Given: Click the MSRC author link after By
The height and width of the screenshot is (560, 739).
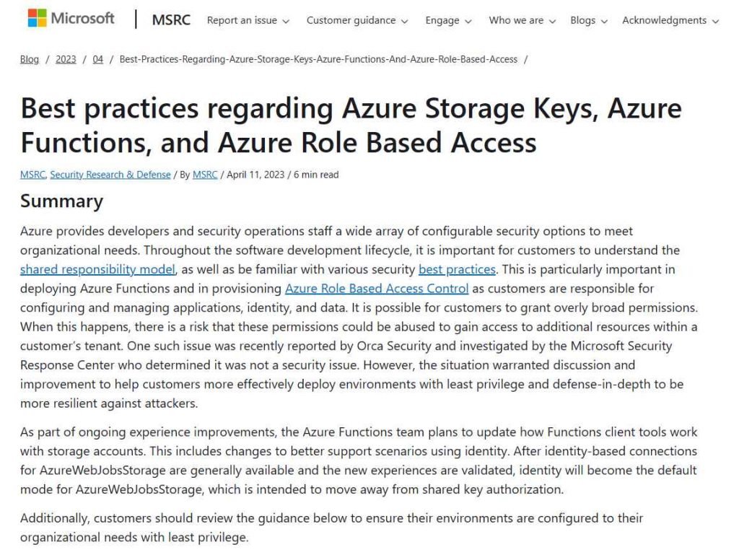Looking at the screenshot, I should 205,175.
